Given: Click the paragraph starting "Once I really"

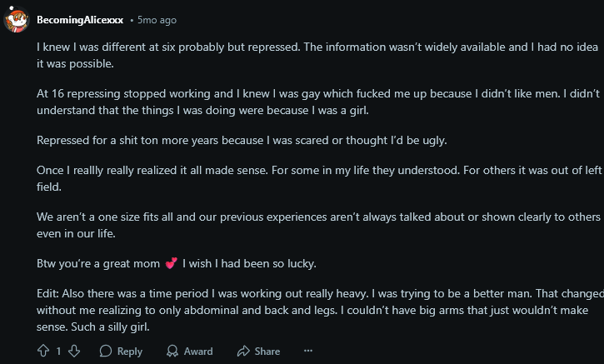Looking at the screenshot, I should [317, 177].
